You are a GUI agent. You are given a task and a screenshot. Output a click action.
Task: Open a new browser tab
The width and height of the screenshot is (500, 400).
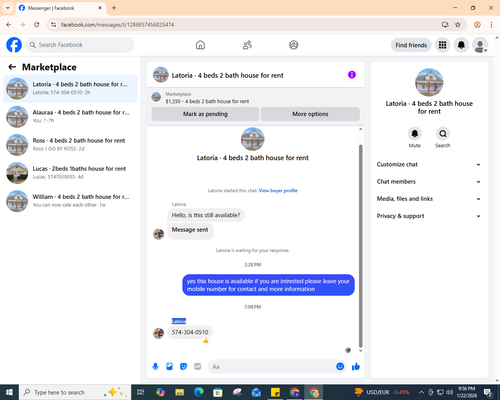(114, 8)
